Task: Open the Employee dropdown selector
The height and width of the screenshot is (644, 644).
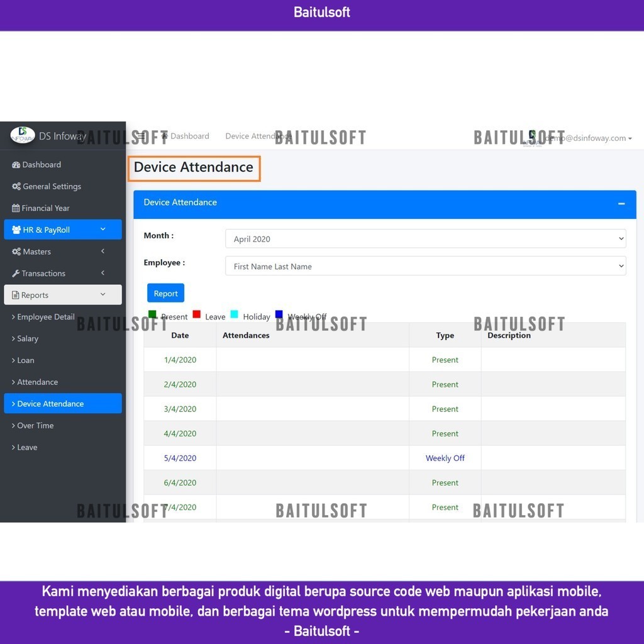Action: [426, 266]
